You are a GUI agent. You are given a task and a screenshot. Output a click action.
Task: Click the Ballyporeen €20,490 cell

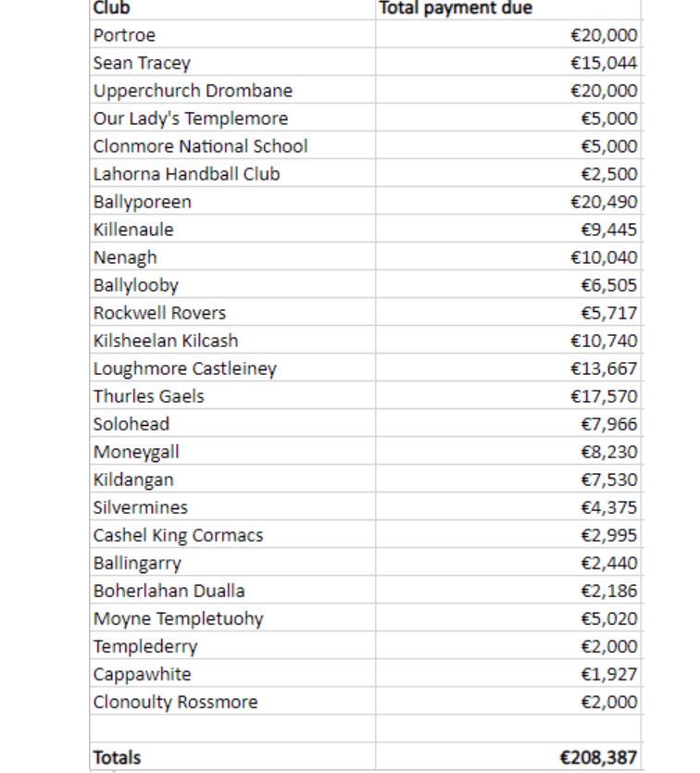507,201
